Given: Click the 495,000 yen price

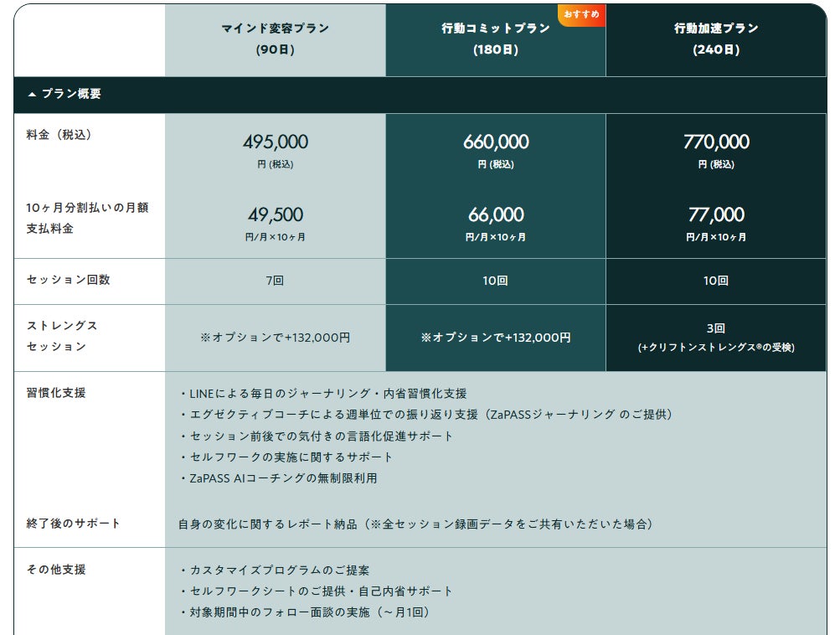Looking at the screenshot, I should pyautogui.click(x=275, y=142).
